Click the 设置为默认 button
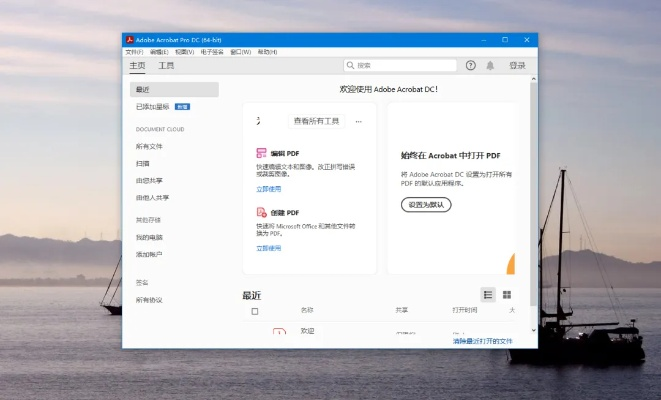 click(x=426, y=205)
